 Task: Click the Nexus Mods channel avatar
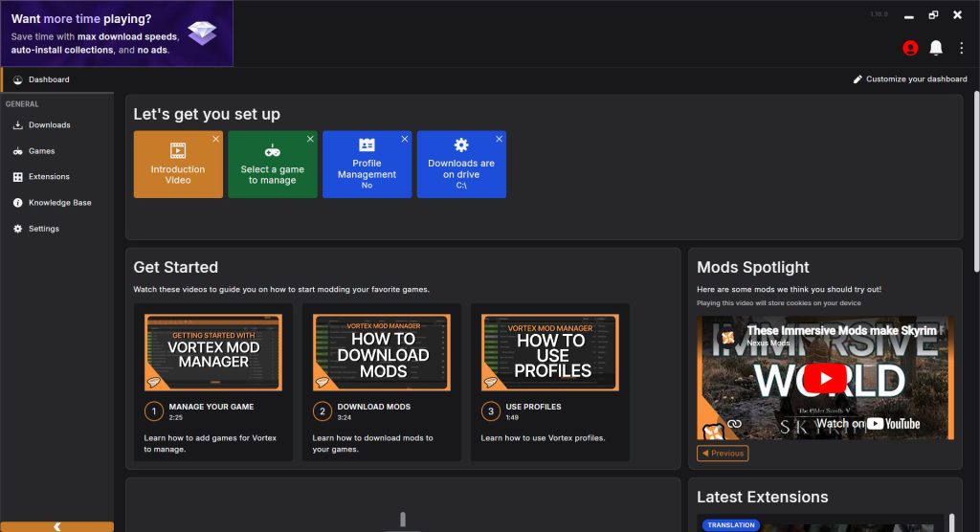click(727, 338)
